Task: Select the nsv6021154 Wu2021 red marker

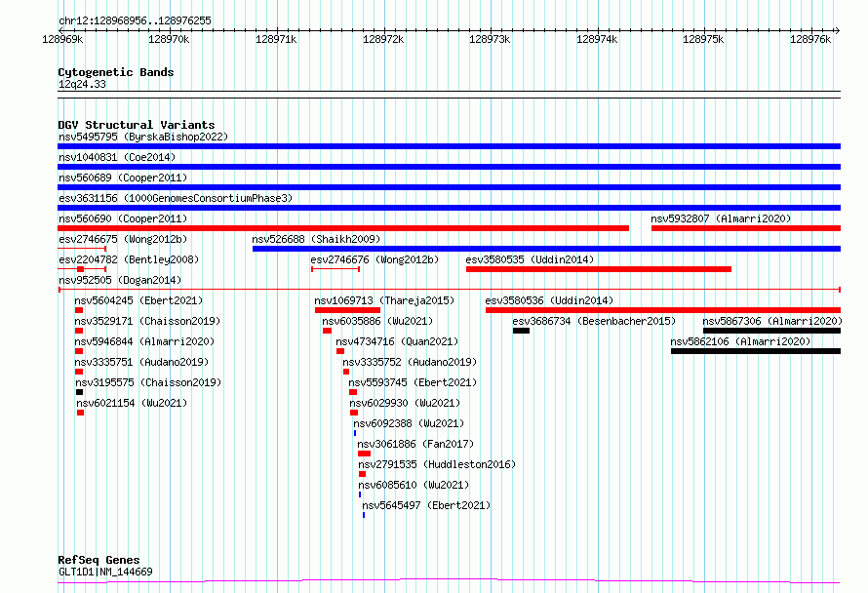Action: [x=80, y=413]
